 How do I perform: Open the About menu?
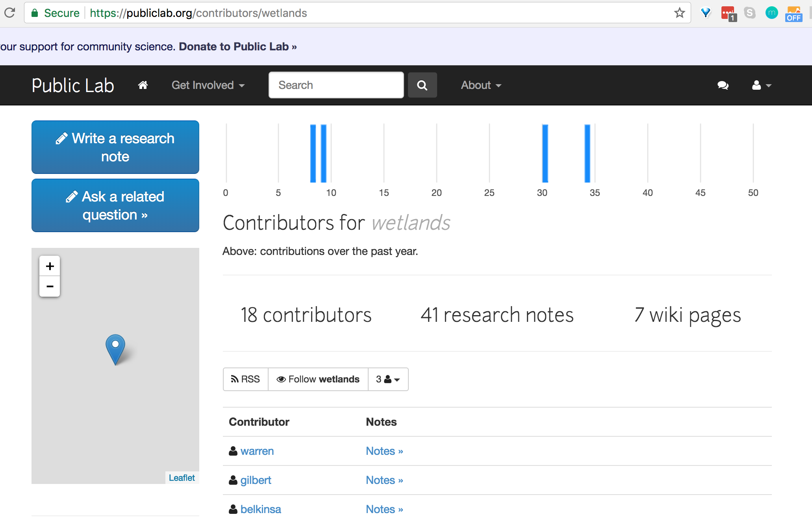[x=481, y=85]
